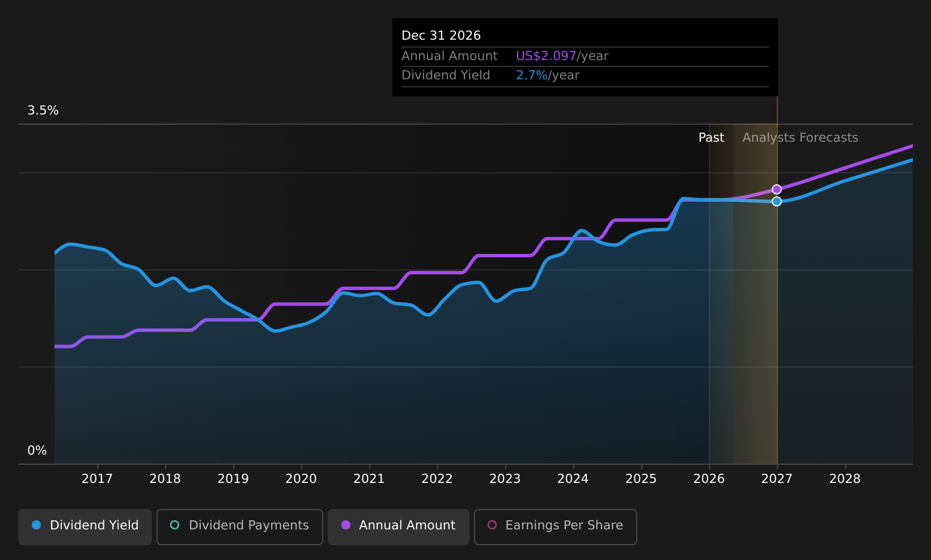
Task: Click the 2026 x-axis year label
Action: [709, 479]
